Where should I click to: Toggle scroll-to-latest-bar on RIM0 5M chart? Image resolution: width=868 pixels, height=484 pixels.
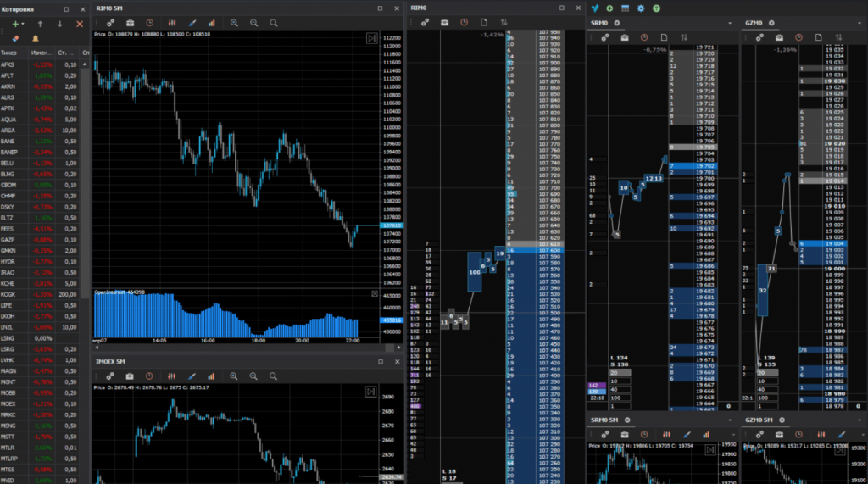(x=371, y=38)
